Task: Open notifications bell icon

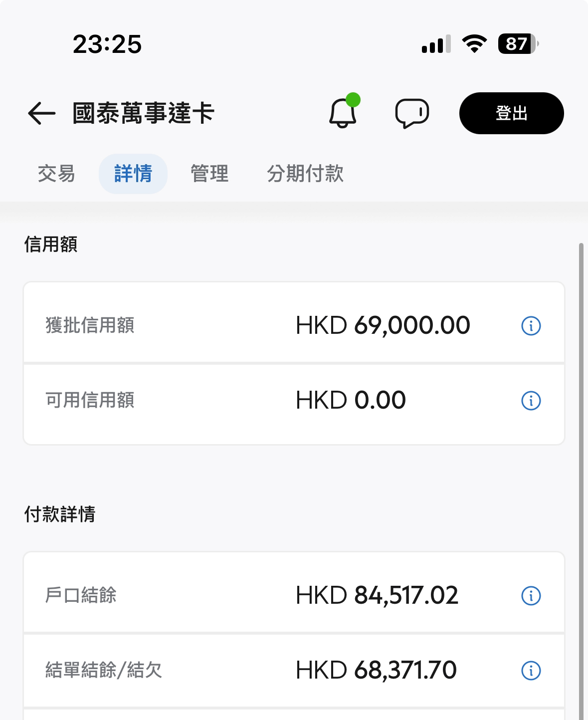Action: (x=344, y=111)
